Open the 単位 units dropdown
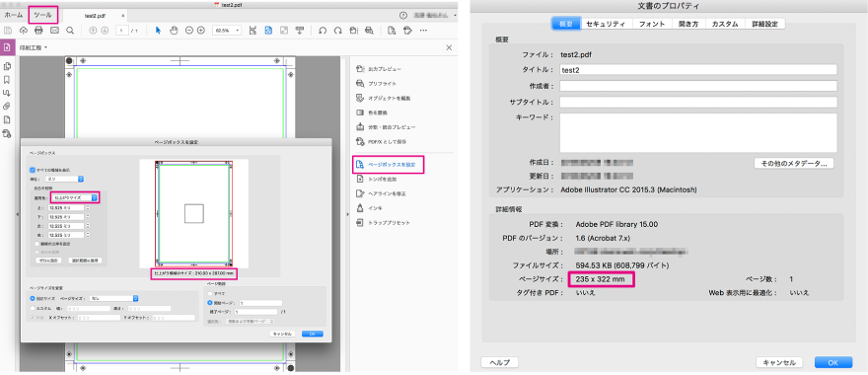The width and height of the screenshot is (868, 375). click(x=64, y=179)
